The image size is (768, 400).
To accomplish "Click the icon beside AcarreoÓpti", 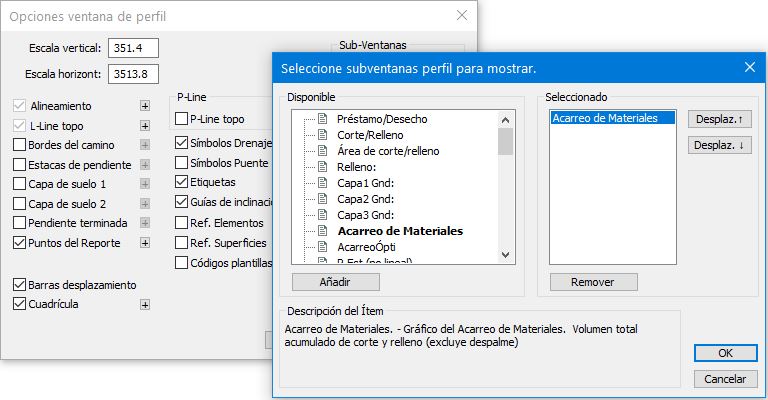I will click(x=322, y=247).
